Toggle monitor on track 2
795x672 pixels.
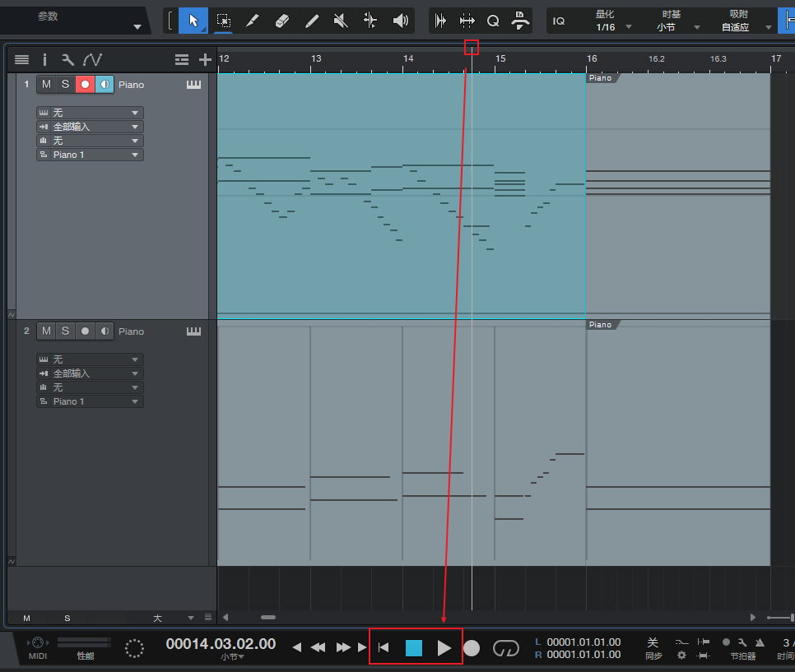tap(105, 331)
